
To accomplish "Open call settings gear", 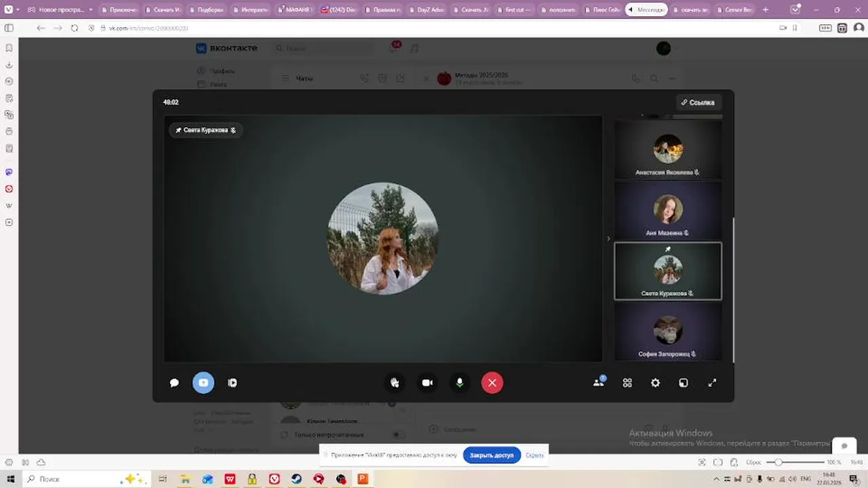I will click(655, 383).
